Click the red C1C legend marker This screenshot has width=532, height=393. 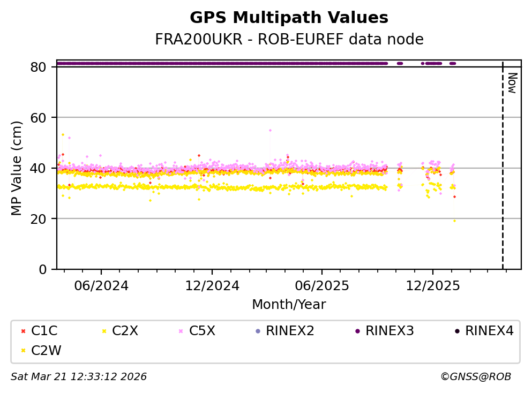click(x=23, y=331)
